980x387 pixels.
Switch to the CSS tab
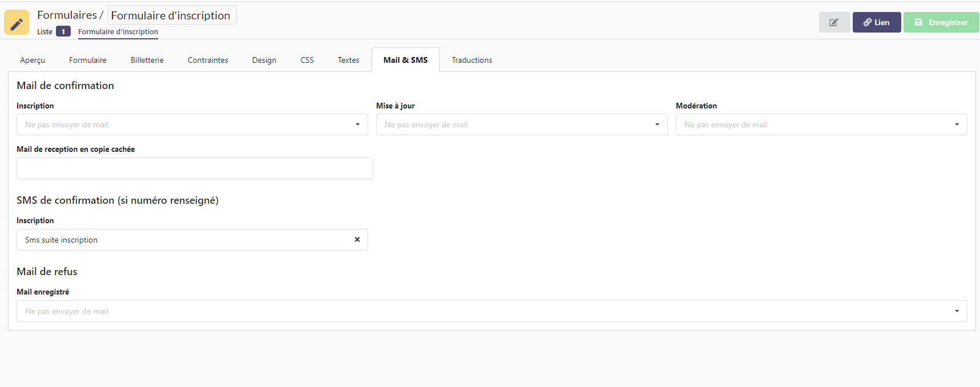tap(307, 60)
